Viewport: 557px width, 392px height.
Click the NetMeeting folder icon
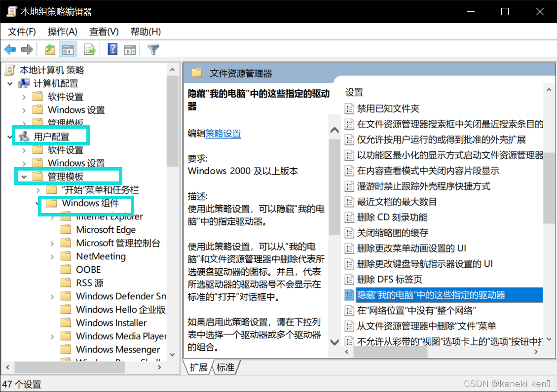click(66, 256)
